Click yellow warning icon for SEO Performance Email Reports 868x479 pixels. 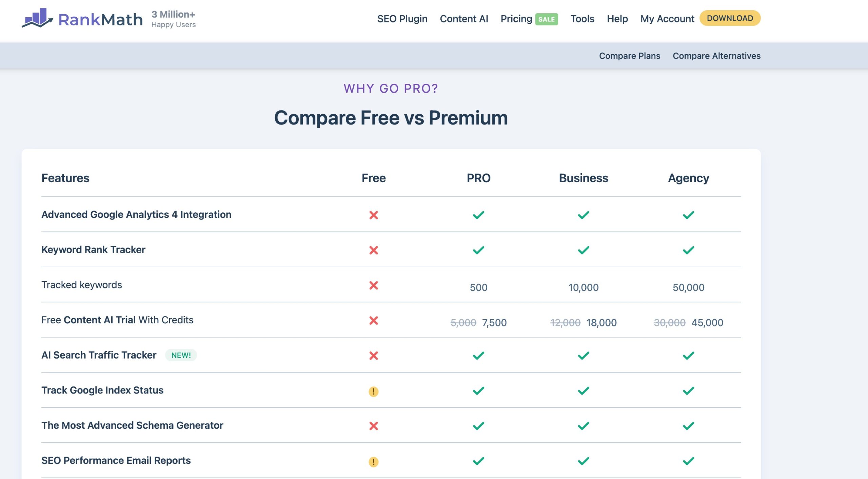coord(373,462)
